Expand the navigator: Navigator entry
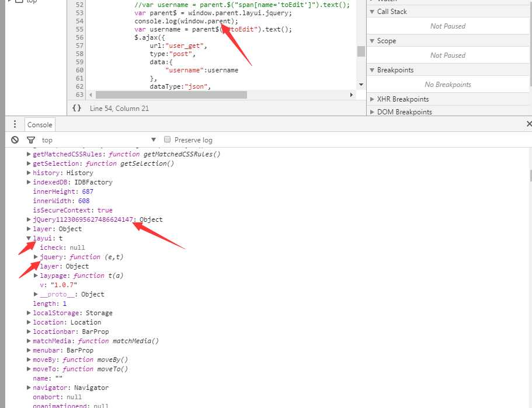 [29, 388]
